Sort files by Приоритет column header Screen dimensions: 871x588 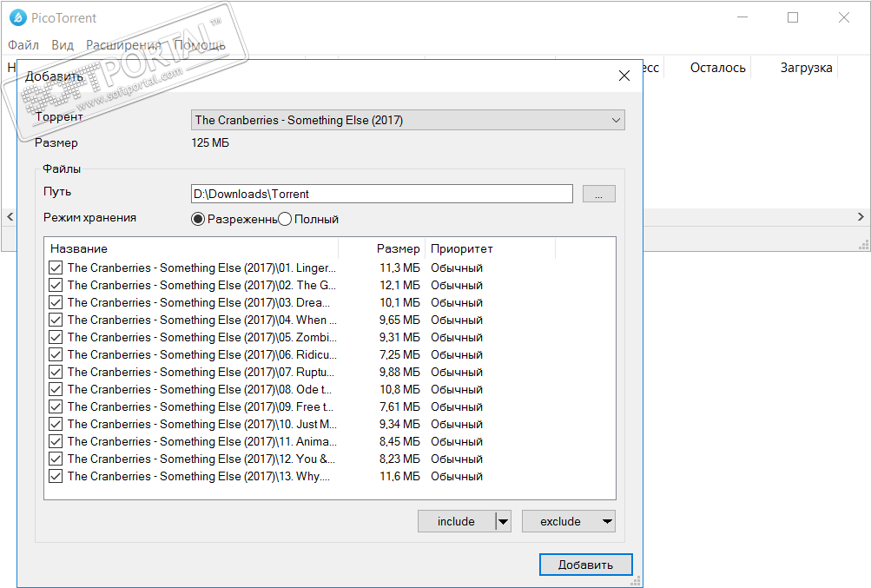coord(491,248)
